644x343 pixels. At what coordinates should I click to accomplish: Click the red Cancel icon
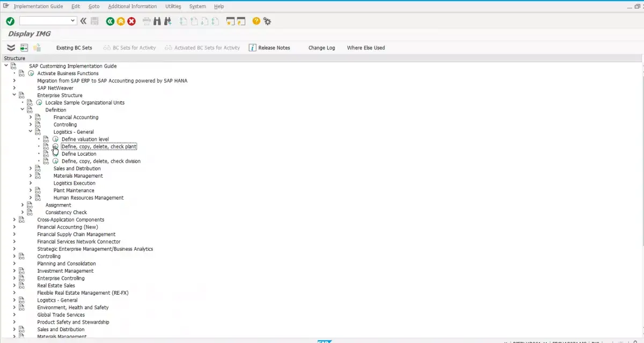(131, 21)
